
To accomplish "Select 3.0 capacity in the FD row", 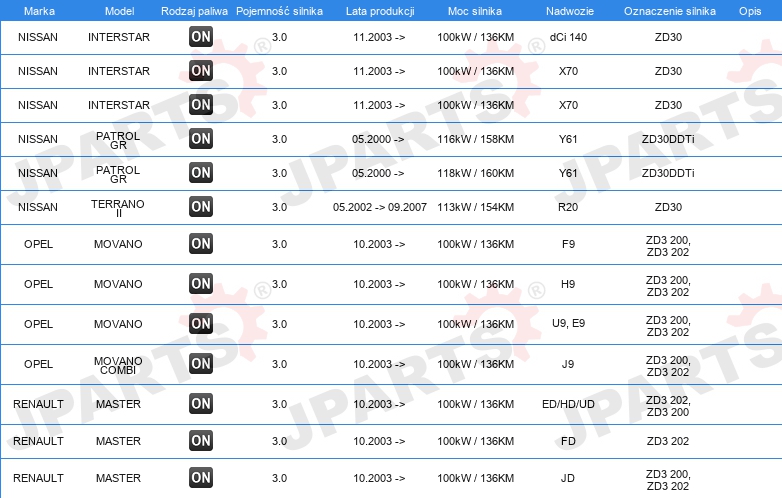I will pyautogui.click(x=279, y=441).
